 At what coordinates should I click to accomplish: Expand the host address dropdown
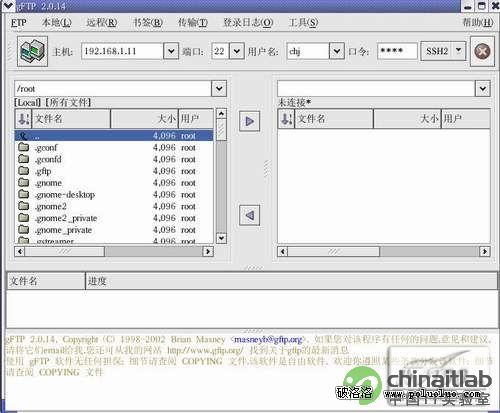[x=171, y=51]
